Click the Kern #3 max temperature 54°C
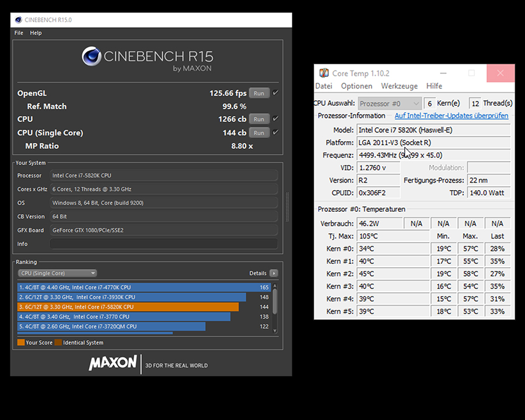This screenshot has height=420, width=525. pyautogui.click(x=470, y=286)
